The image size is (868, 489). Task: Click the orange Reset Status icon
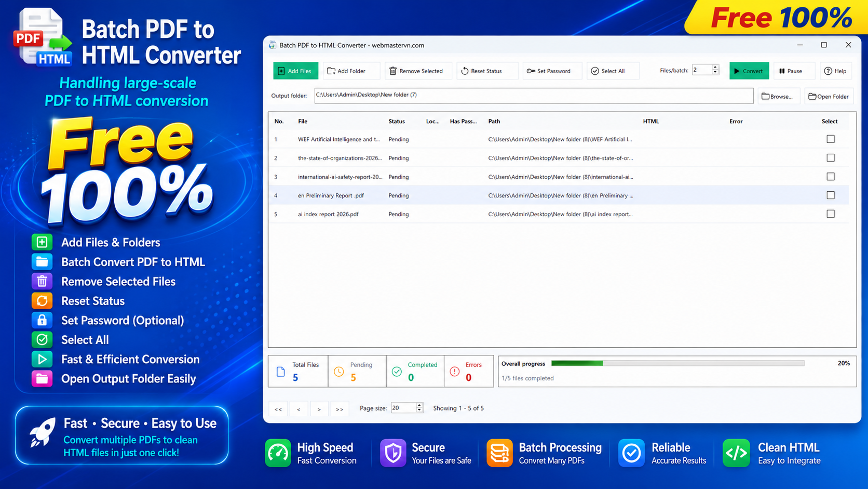(x=42, y=301)
